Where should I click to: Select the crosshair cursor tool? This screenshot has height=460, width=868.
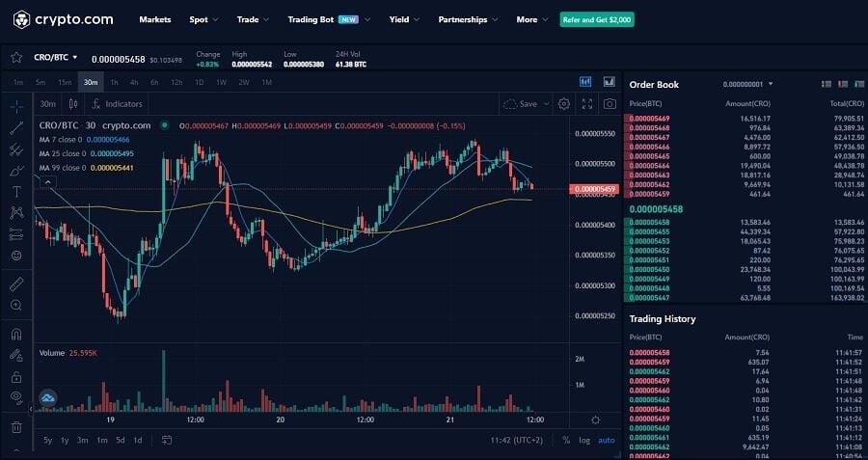(x=16, y=105)
